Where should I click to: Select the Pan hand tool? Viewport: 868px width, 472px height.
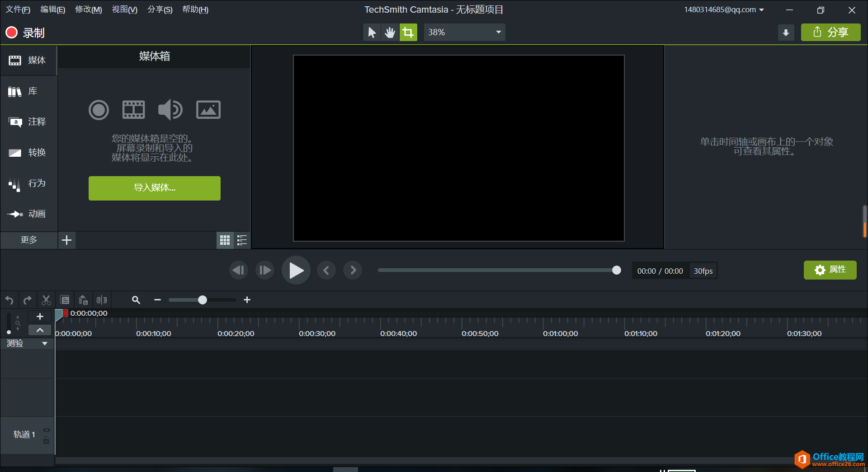coord(390,33)
